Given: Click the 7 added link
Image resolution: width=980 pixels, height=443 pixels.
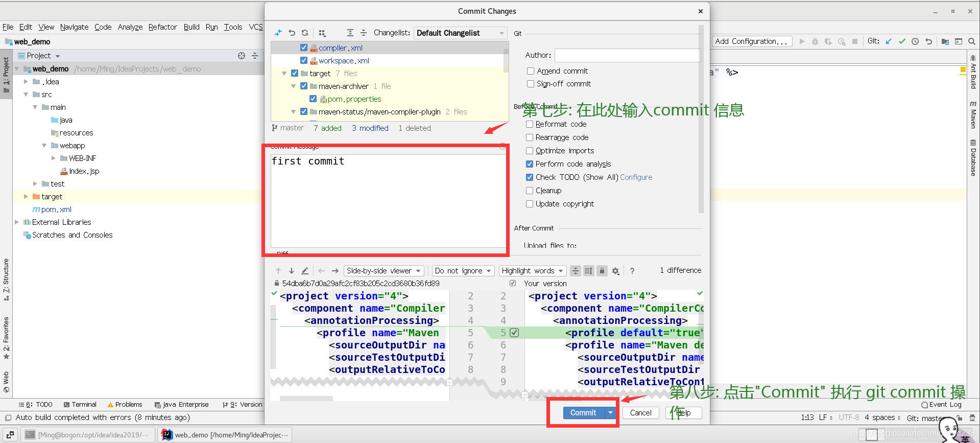Looking at the screenshot, I should [x=327, y=128].
